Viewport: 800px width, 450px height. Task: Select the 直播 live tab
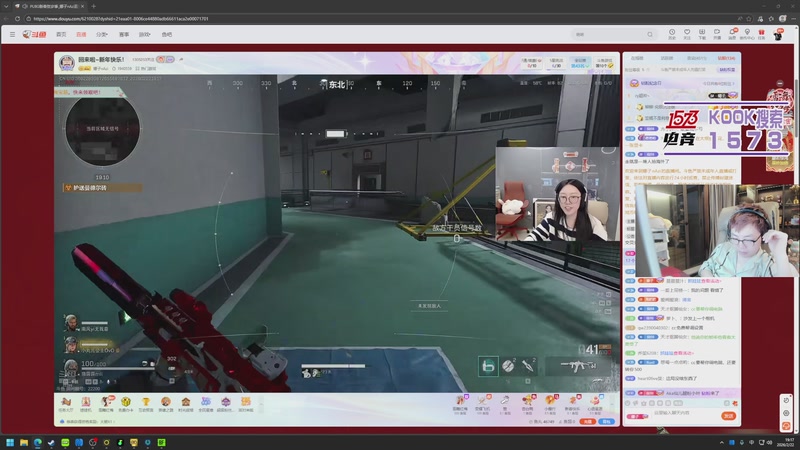(81, 35)
